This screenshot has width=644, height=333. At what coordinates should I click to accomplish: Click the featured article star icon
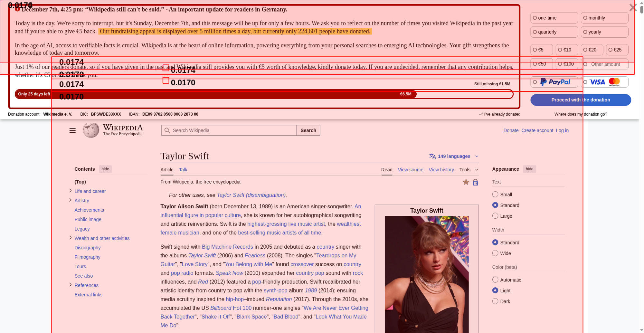(x=466, y=182)
